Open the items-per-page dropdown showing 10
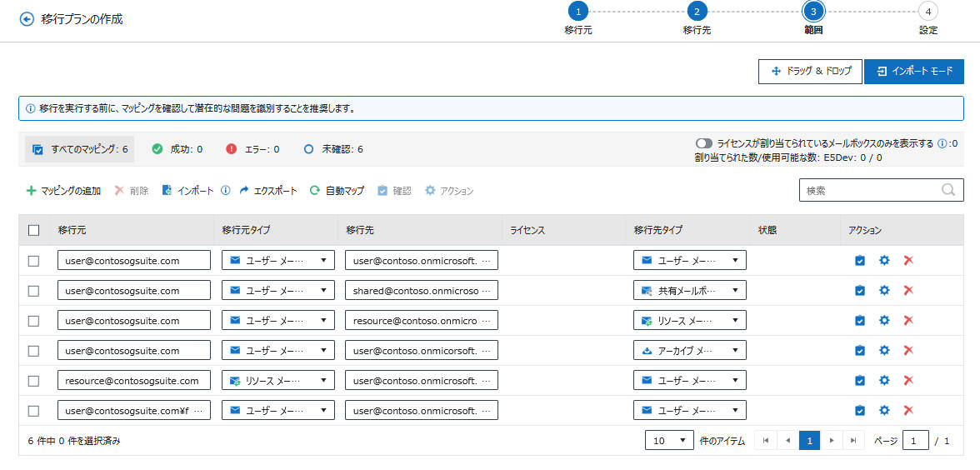This screenshot has width=980, height=470. [x=669, y=441]
